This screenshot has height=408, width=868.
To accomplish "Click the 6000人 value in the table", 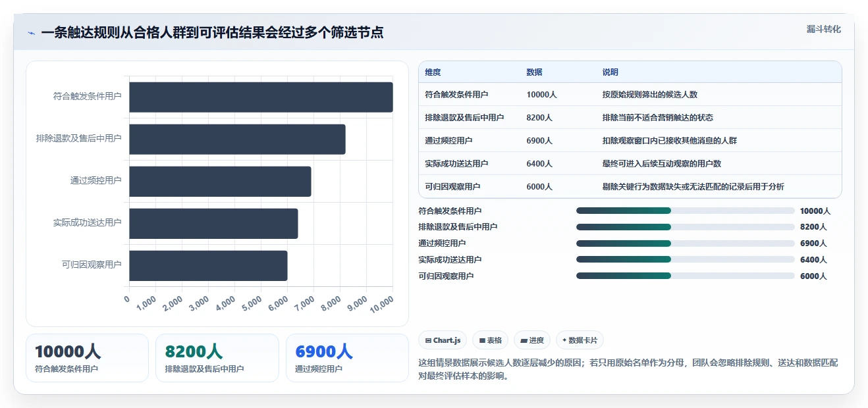I will click(x=539, y=187).
